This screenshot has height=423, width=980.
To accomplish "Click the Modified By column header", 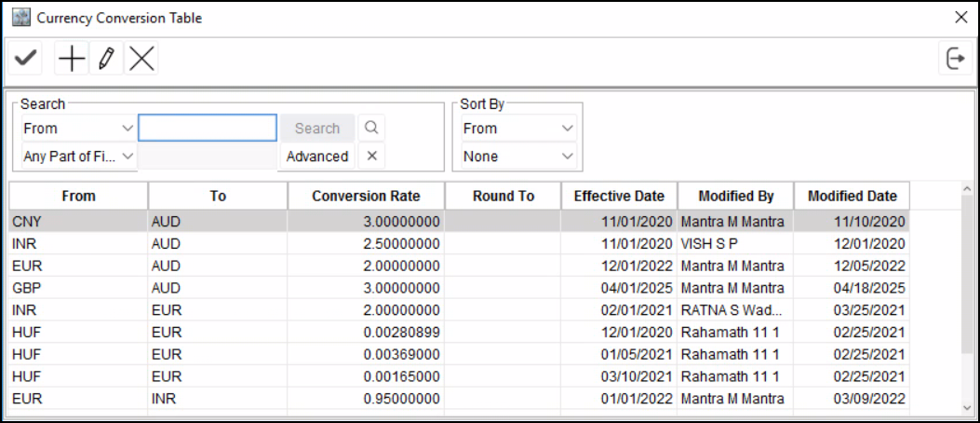I will (735, 196).
